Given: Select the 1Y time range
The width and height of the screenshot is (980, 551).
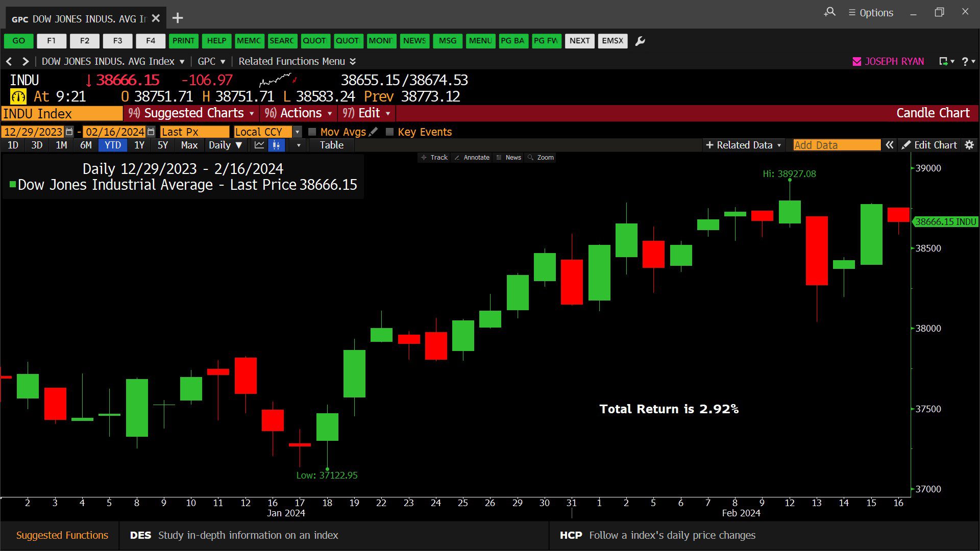Looking at the screenshot, I should point(139,145).
